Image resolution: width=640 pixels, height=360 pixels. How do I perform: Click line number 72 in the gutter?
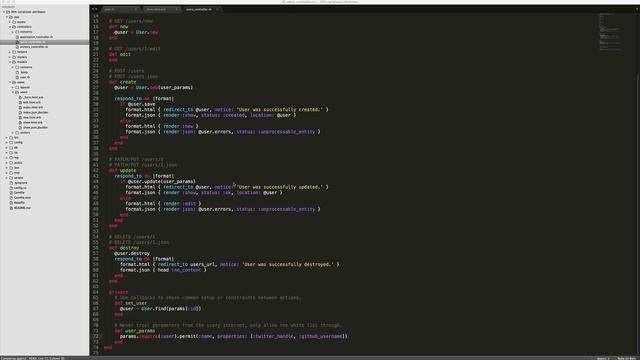(x=96, y=336)
